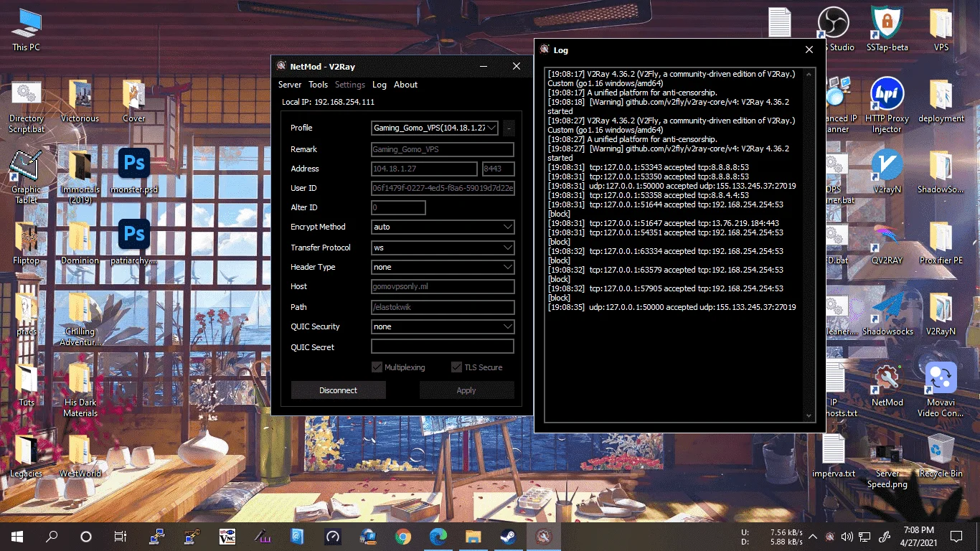Open the About menu in NetMod
Screen dimensions: 980x551
405,85
